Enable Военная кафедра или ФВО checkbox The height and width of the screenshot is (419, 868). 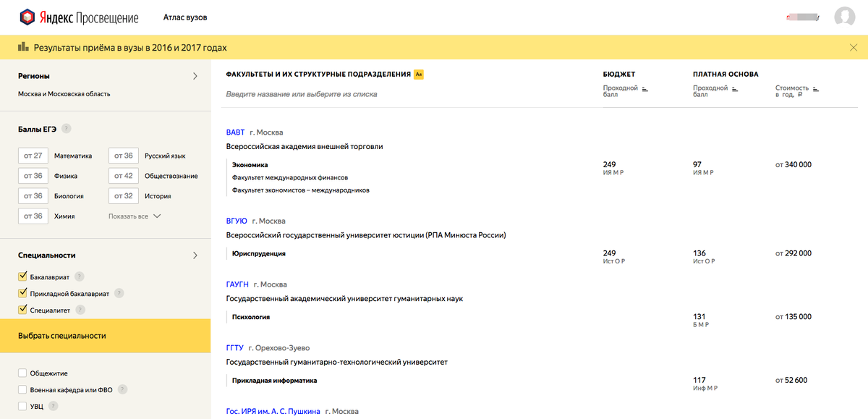(22, 389)
